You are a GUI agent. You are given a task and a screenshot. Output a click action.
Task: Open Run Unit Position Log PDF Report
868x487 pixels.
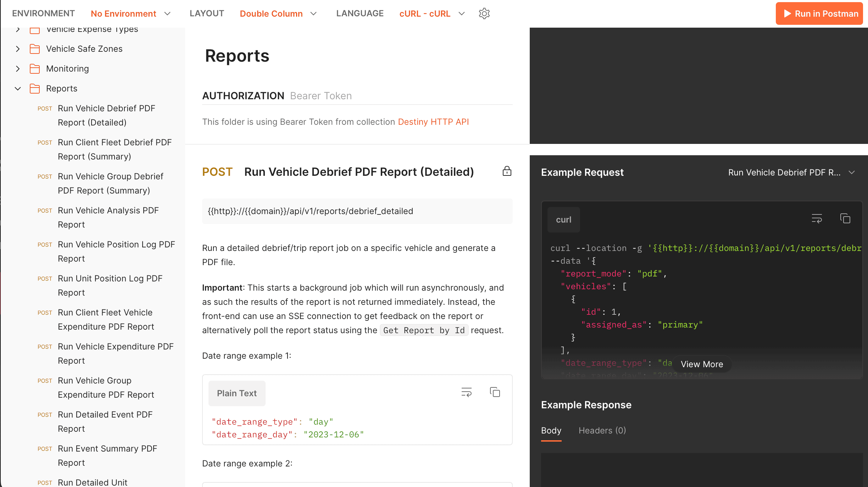[110, 286]
